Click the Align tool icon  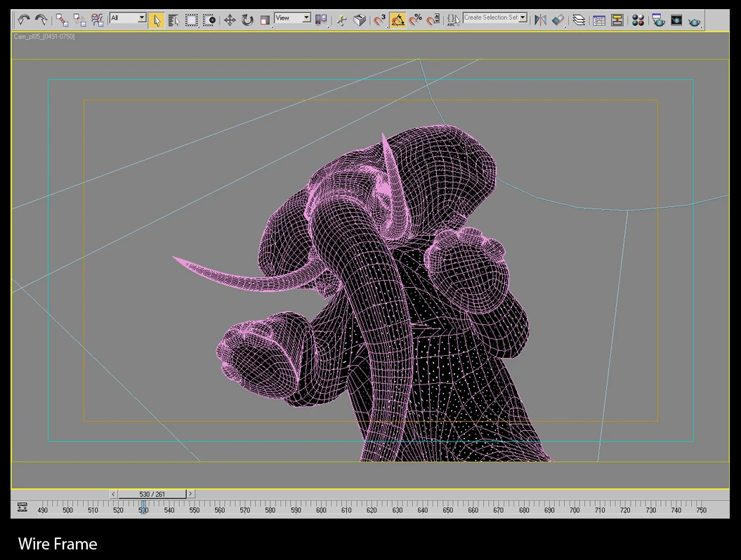click(558, 20)
